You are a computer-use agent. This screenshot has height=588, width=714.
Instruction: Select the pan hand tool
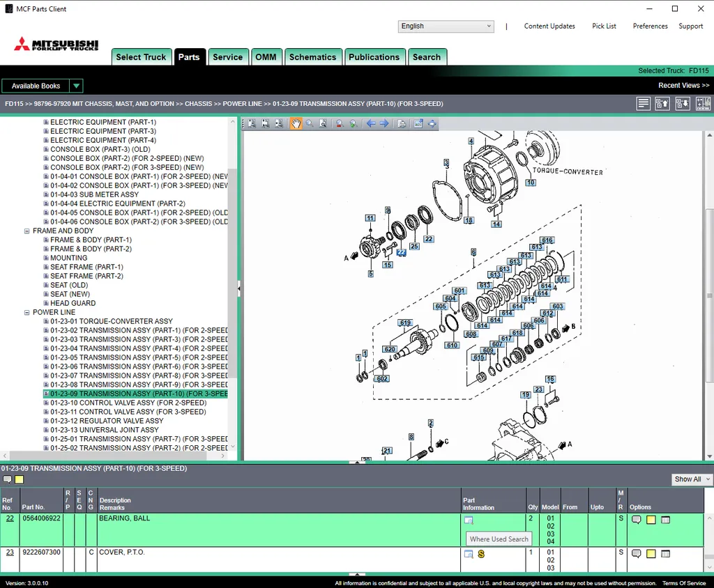(x=296, y=123)
